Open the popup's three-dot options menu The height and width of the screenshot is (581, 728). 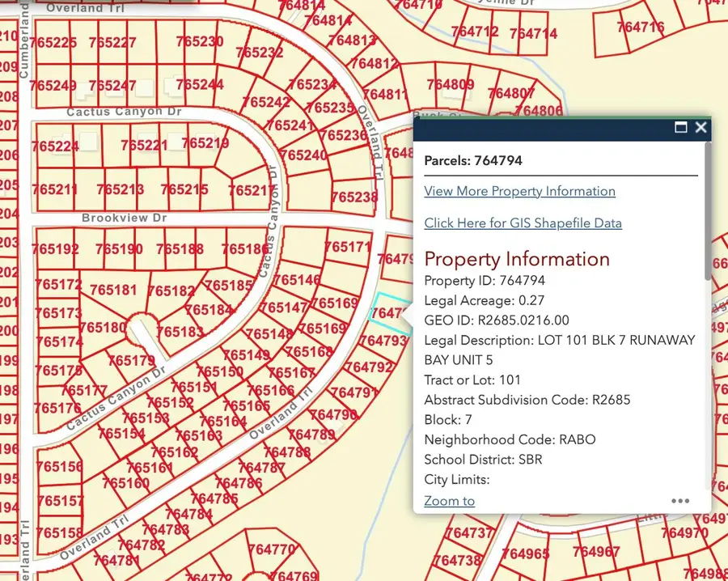point(680,501)
